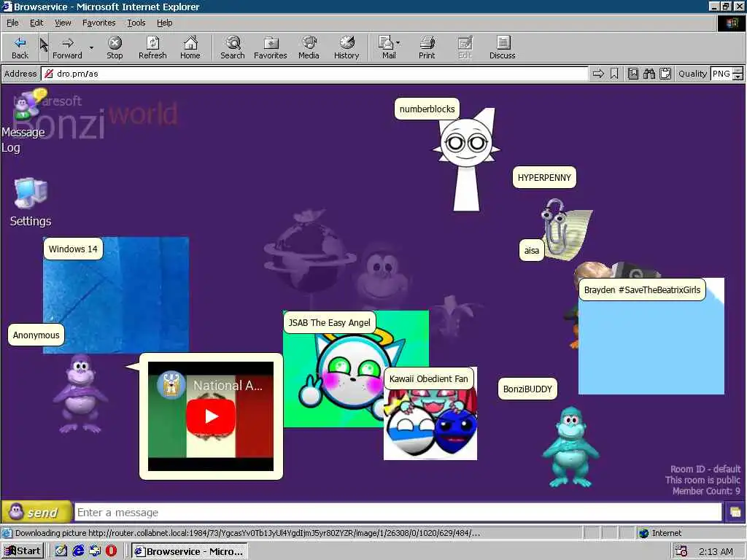Click the numberblocks name tag
The image size is (747, 560).
tap(427, 109)
